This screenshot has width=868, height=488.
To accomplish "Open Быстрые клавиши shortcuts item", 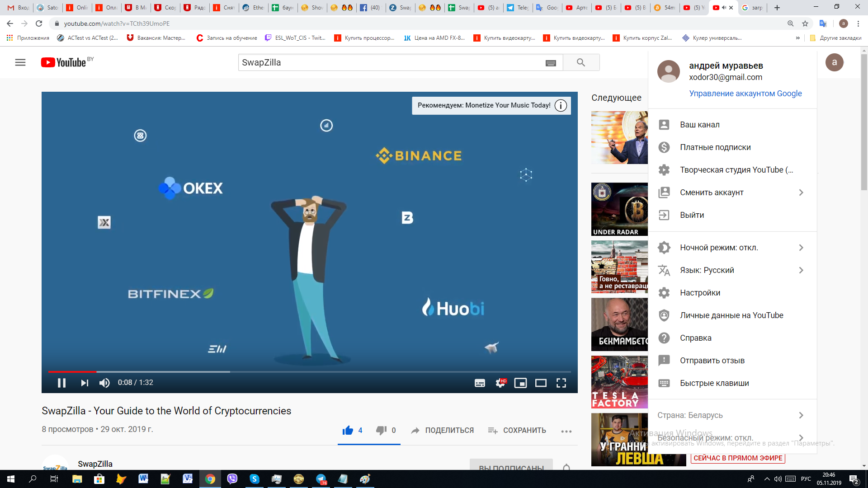I will tap(732, 383).
